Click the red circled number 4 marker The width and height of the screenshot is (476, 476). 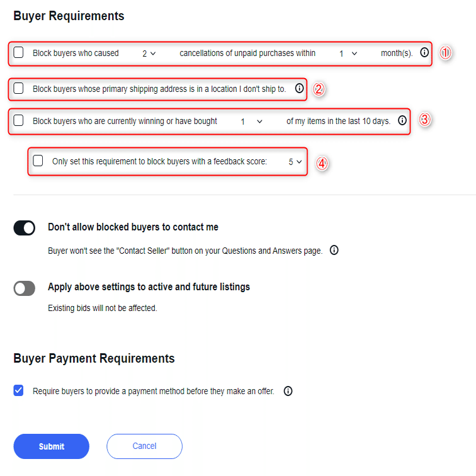[322, 164]
